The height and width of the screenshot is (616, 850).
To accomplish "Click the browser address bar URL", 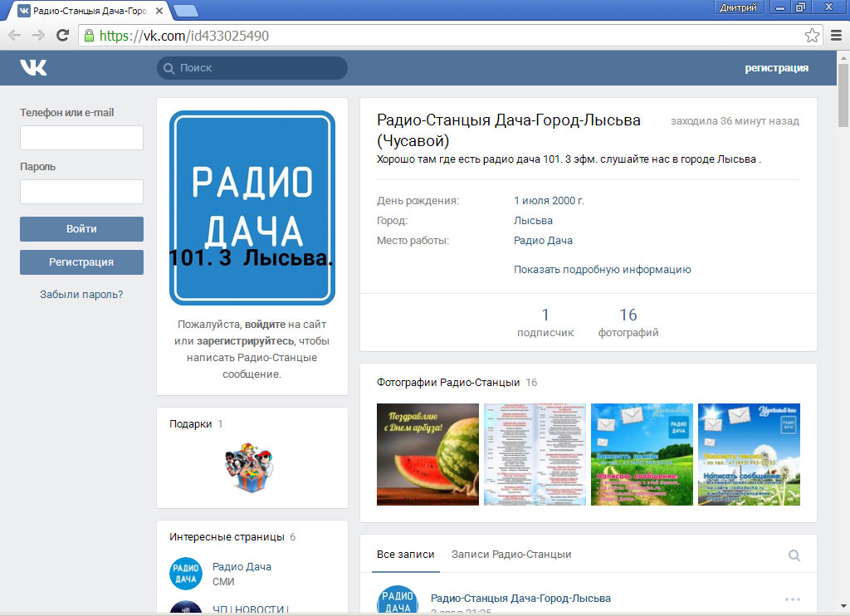I will [x=184, y=36].
